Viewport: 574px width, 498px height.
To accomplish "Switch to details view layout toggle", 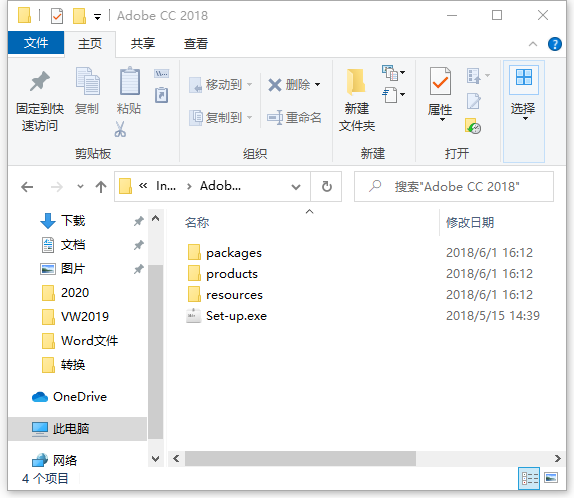I will (529, 478).
